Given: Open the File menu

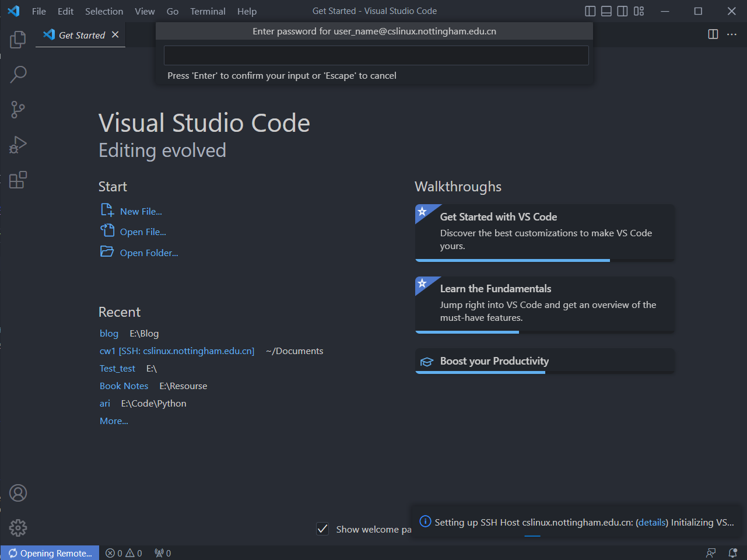Looking at the screenshot, I should pyautogui.click(x=39, y=11).
